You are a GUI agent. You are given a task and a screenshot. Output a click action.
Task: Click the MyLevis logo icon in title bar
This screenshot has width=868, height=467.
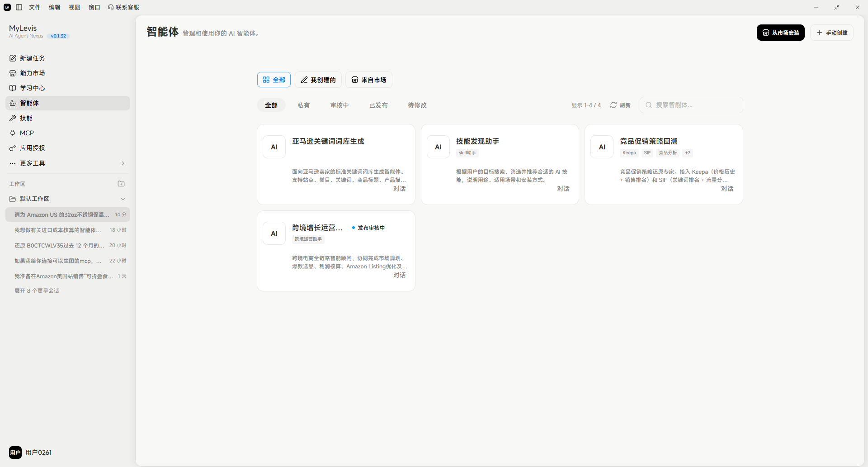7,7
